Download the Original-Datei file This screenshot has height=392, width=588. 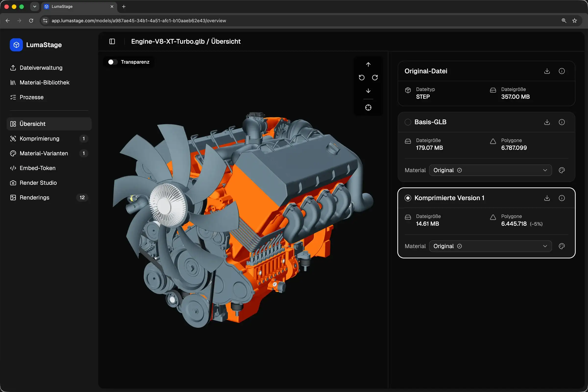point(547,71)
